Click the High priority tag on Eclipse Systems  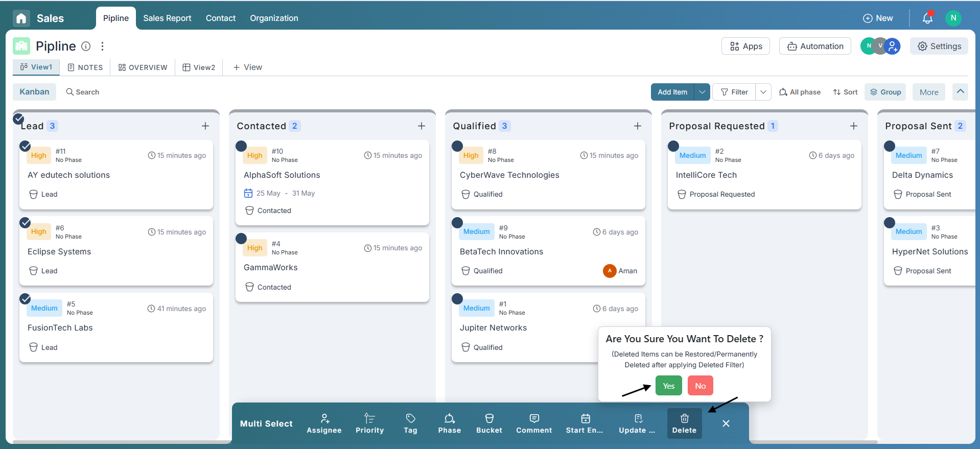pos(39,232)
